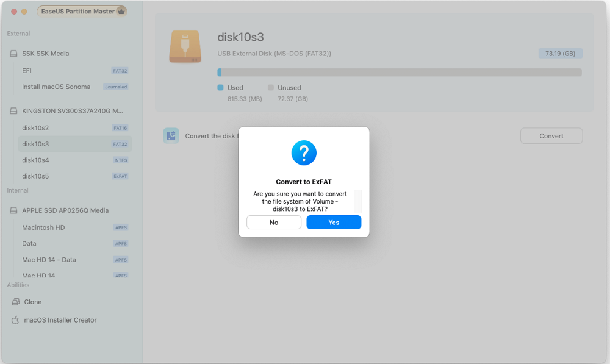
Task: Select the disk10s5 ExFAT partition
Action: [x=74, y=176]
